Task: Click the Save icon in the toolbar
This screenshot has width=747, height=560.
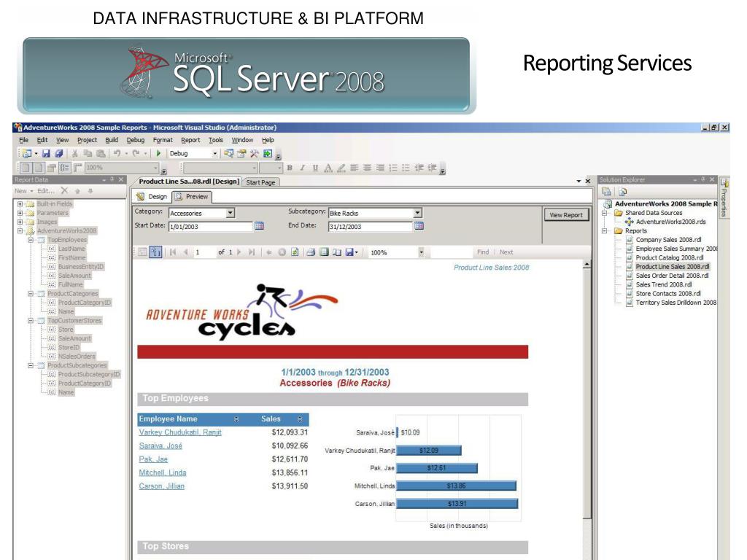Action: tap(46, 153)
